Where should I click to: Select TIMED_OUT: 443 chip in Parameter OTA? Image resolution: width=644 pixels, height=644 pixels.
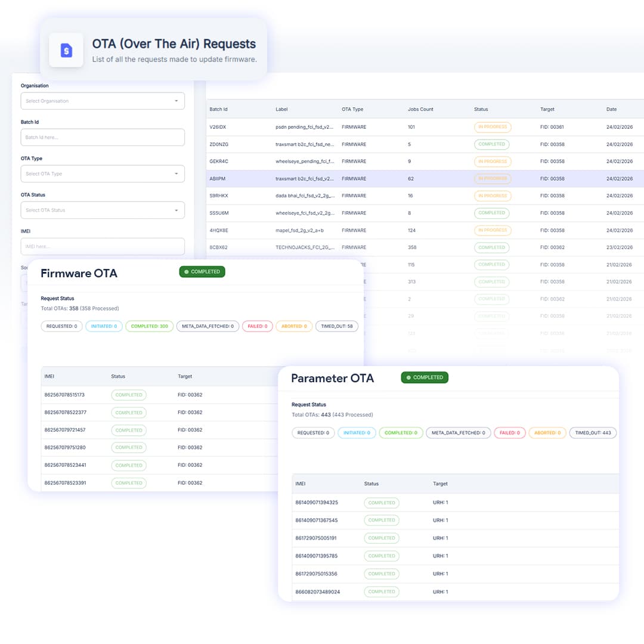point(593,433)
